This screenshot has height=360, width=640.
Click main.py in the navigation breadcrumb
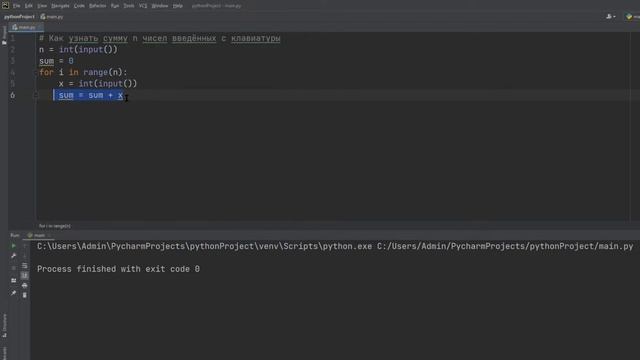pyautogui.click(x=52, y=17)
